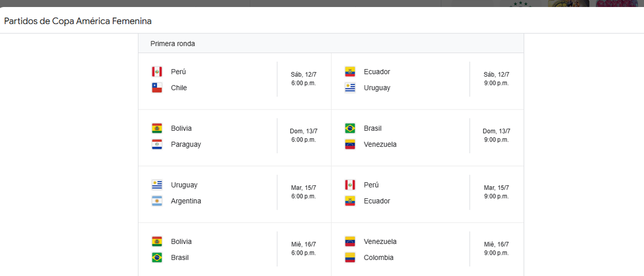Click the Chile flag icon
This screenshot has width=644, height=276.
click(157, 88)
